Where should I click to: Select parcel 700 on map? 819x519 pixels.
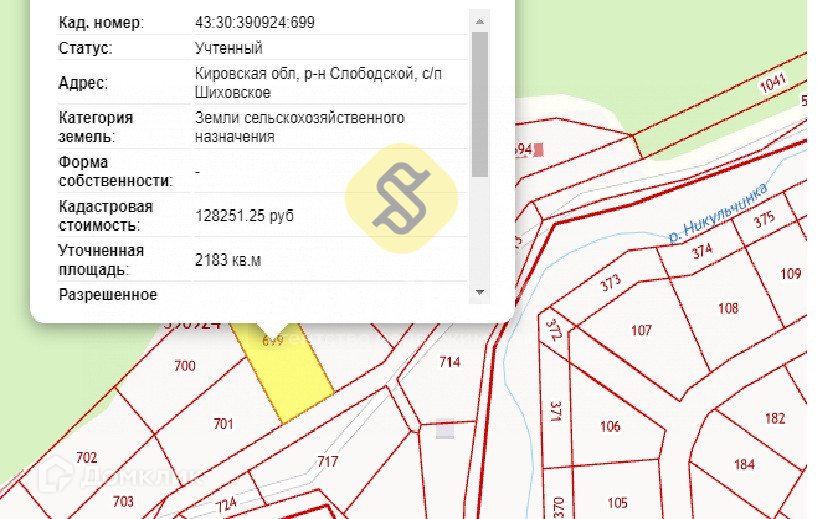point(185,365)
